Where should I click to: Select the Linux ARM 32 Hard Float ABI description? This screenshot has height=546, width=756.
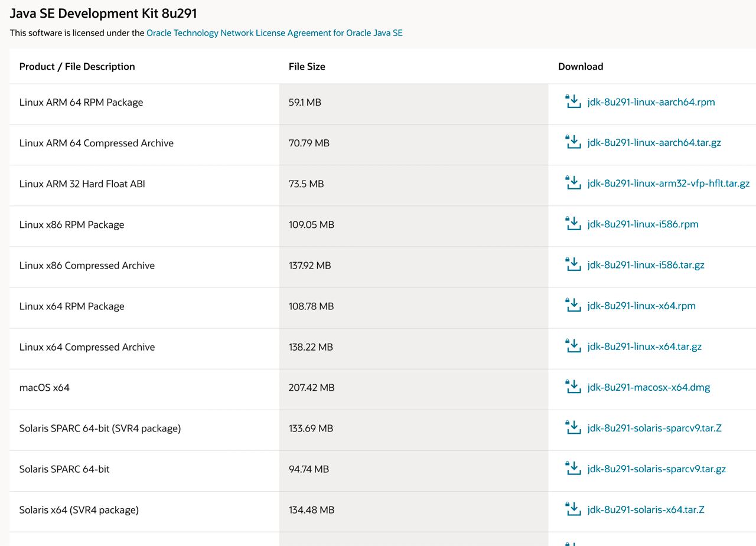tap(82, 184)
